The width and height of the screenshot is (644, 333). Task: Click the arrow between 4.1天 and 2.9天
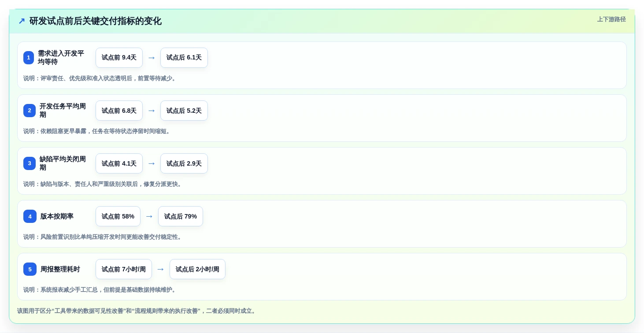click(152, 163)
